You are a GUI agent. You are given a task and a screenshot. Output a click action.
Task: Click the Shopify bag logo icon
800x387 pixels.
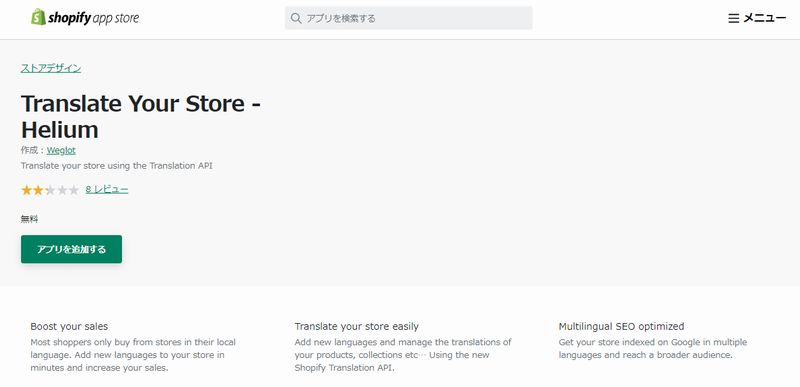click(38, 17)
